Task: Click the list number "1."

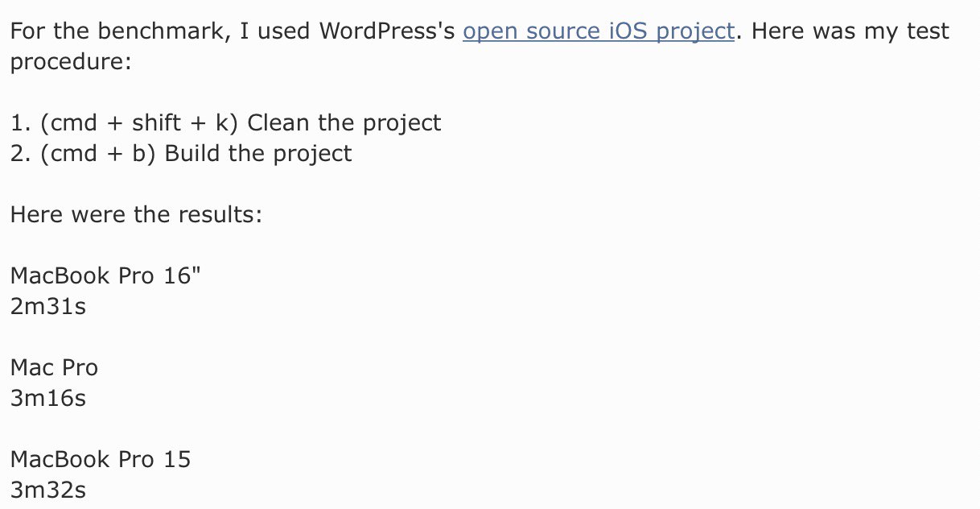Action: (21, 123)
